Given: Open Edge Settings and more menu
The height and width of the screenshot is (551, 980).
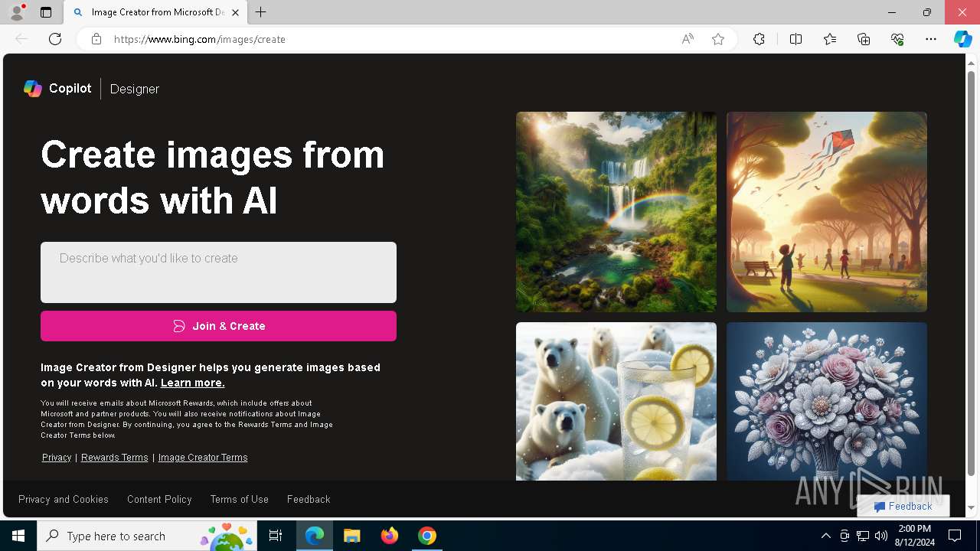Looking at the screenshot, I should point(931,39).
